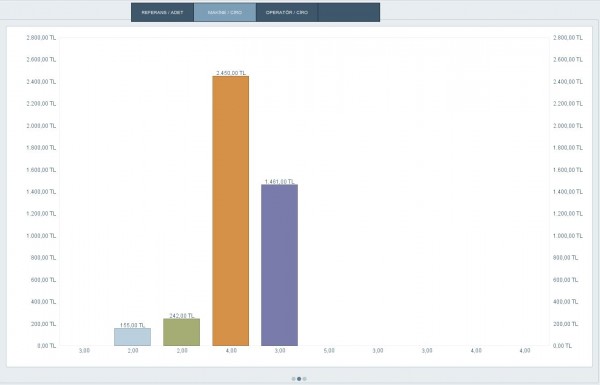Select the MAKİNE / CİRO tab
600x385 pixels.
[x=225, y=12]
